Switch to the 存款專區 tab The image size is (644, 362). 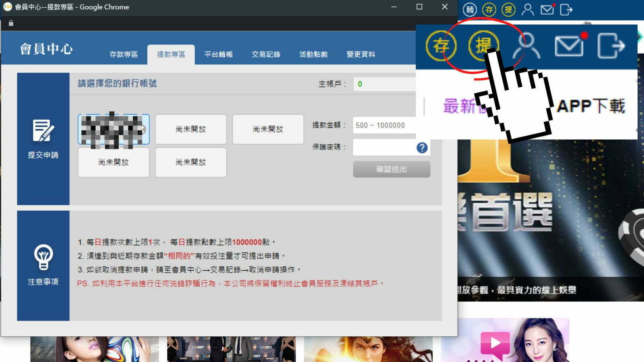tap(124, 54)
